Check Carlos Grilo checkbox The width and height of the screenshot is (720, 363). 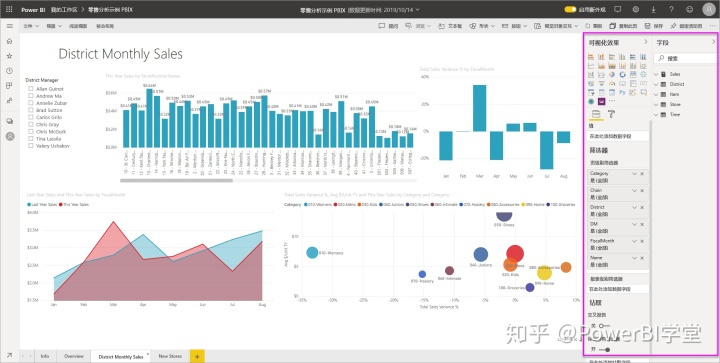click(x=30, y=117)
